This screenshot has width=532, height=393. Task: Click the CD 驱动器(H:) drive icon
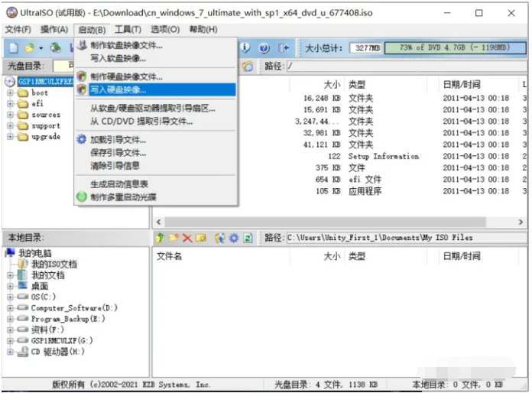tap(23, 352)
